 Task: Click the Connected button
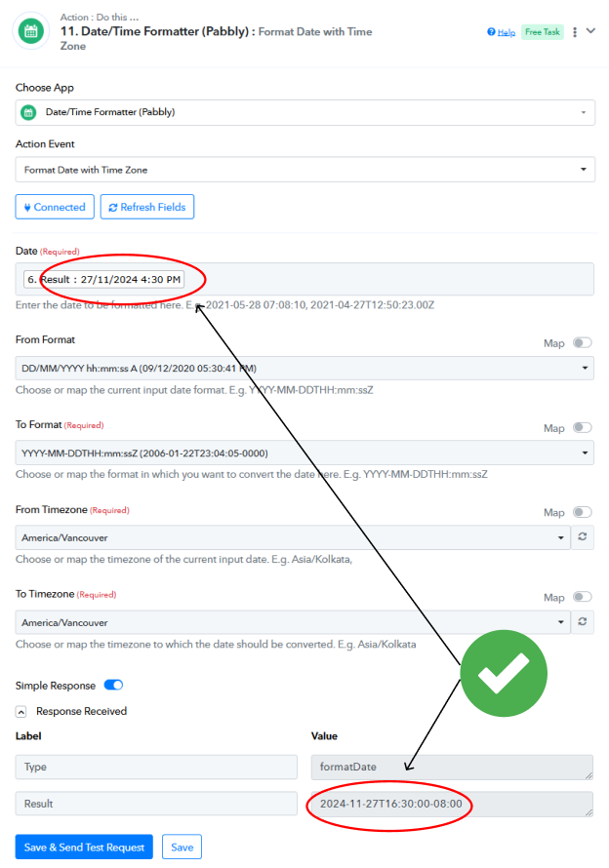pyautogui.click(x=55, y=207)
